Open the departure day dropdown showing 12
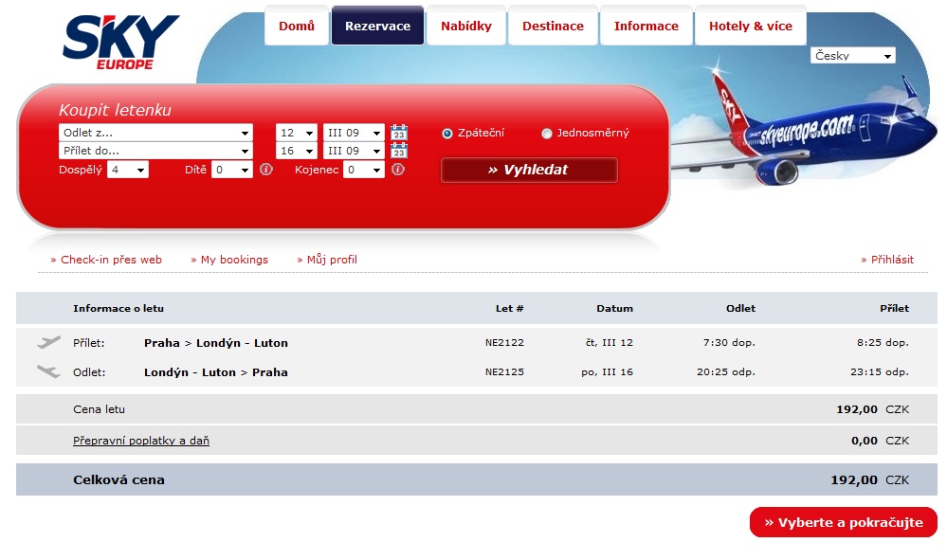Image resolution: width=947 pixels, height=560 pixels. pyautogui.click(x=297, y=133)
